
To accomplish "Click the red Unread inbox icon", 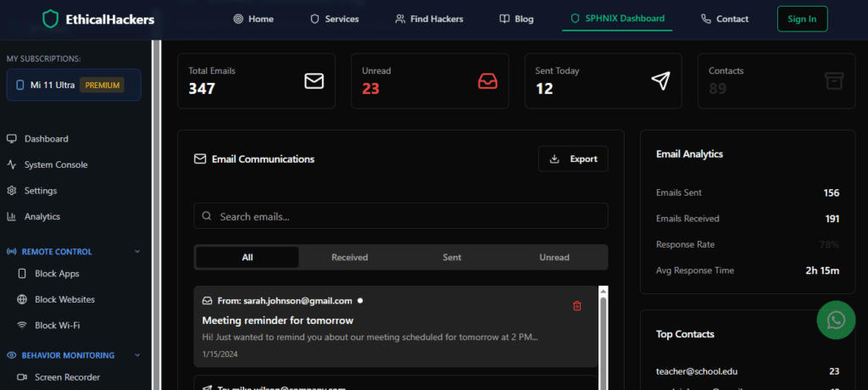I will click(487, 81).
